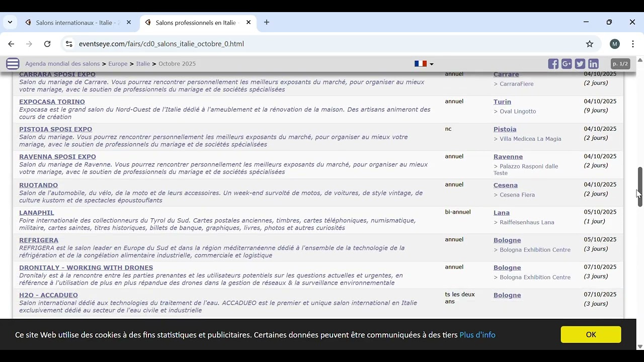
Task: Click the Cesena city link
Action: pos(506,185)
